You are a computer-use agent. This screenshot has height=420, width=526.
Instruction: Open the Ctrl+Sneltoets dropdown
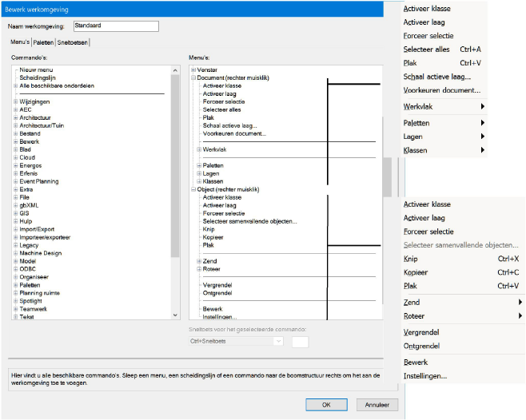(x=278, y=341)
